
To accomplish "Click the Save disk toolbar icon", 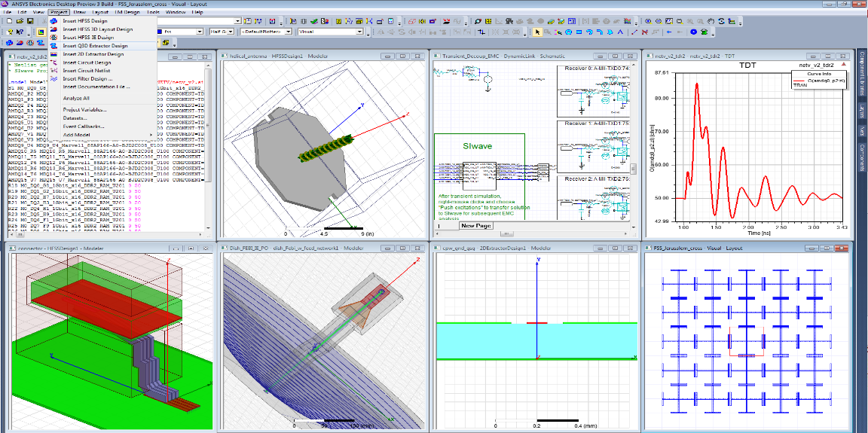I will coord(30,22).
